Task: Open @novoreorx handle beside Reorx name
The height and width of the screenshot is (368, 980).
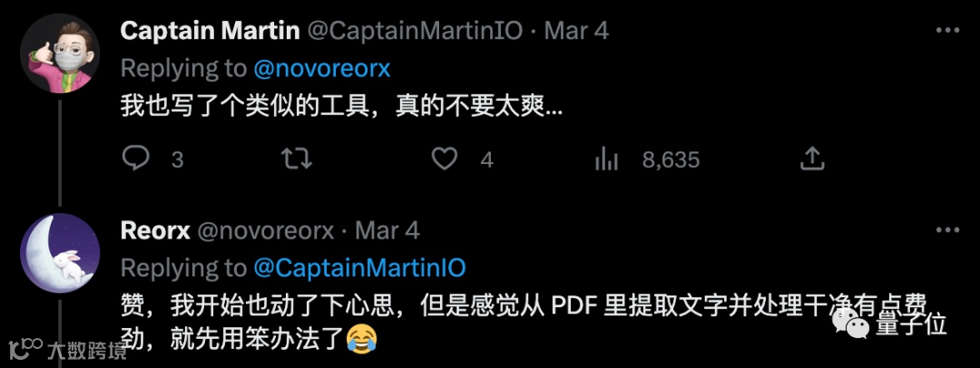Action: tap(266, 230)
